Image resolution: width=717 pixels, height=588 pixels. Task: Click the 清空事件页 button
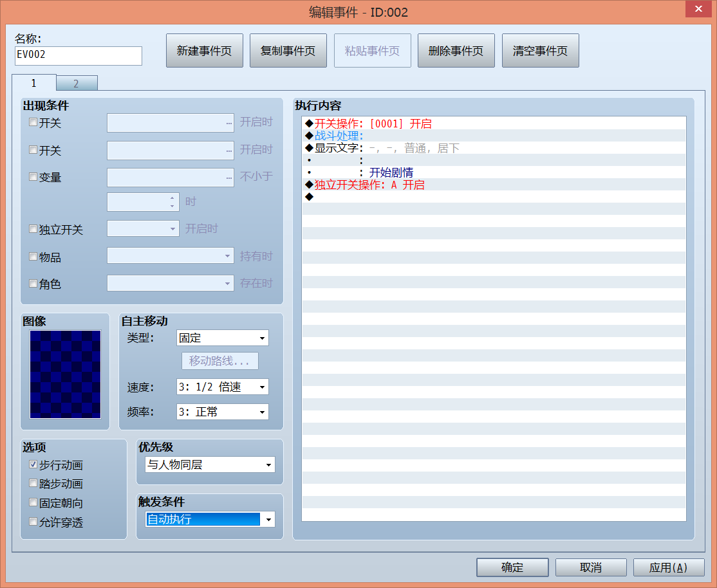point(540,50)
